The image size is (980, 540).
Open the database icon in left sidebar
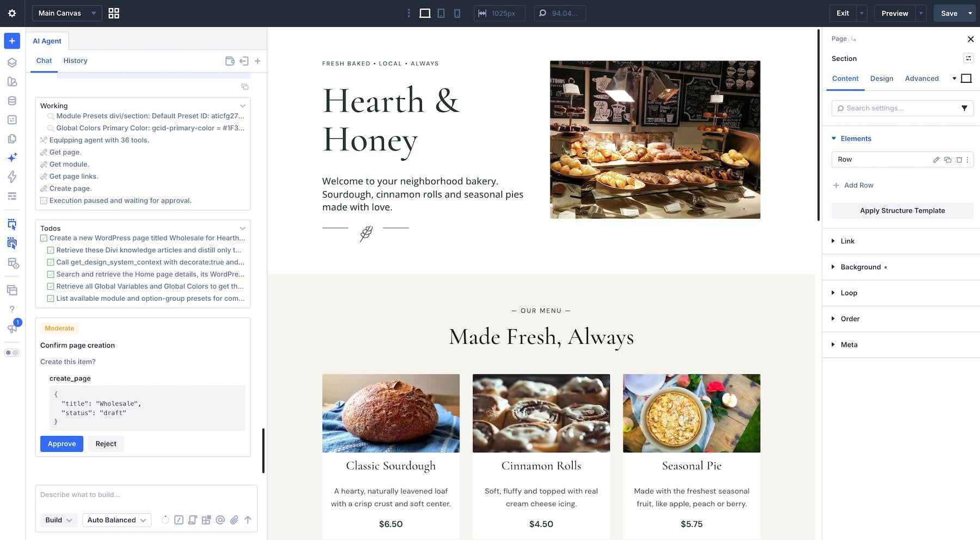[12, 101]
